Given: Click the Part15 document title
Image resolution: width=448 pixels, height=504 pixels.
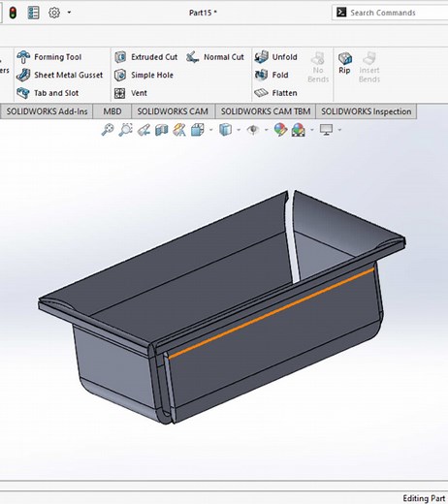Looking at the screenshot, I should (x=203, y=13).
